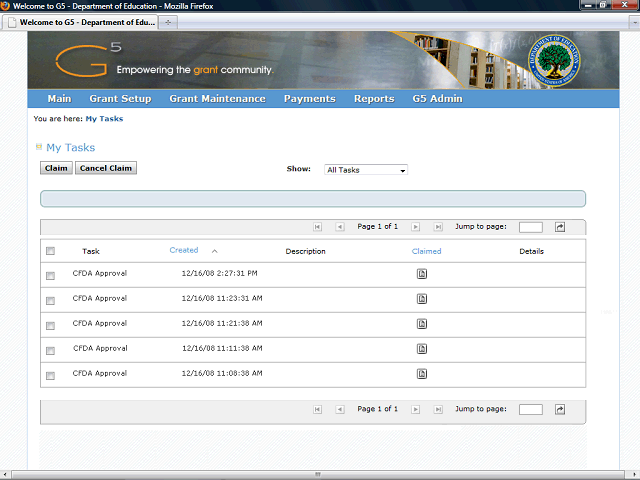
Task: Click the details icon for the 2:27:31 PM task
Action: [422, 273]
